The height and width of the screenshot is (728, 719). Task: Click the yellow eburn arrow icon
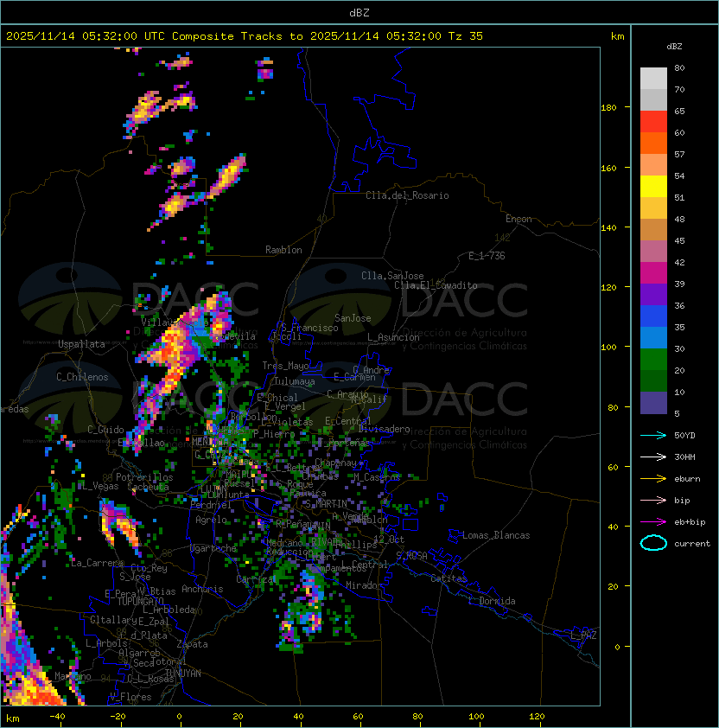click(x=653, y=479)
